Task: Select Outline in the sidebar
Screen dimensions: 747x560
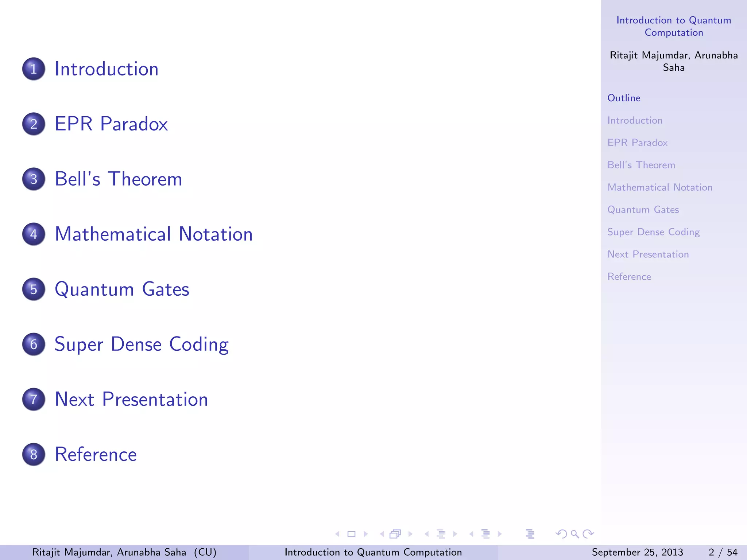Action: [x=624, y=98]
